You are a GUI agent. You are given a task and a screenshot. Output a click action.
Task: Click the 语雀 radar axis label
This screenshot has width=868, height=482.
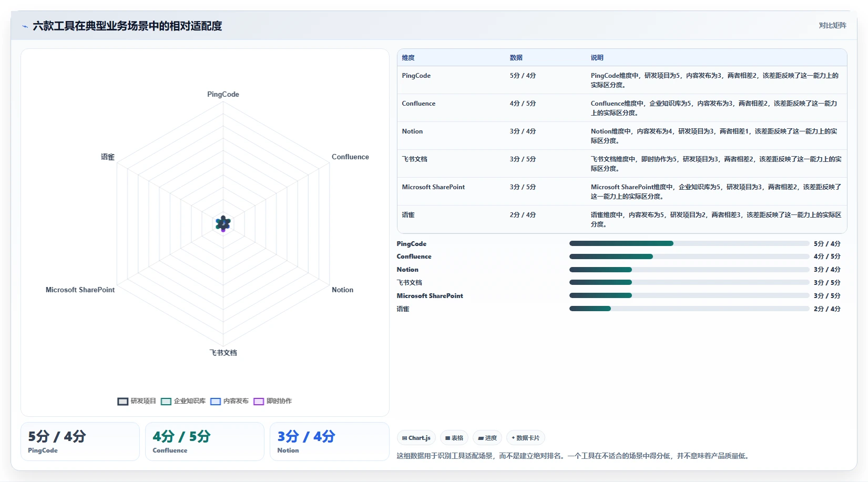click(108, 157)
